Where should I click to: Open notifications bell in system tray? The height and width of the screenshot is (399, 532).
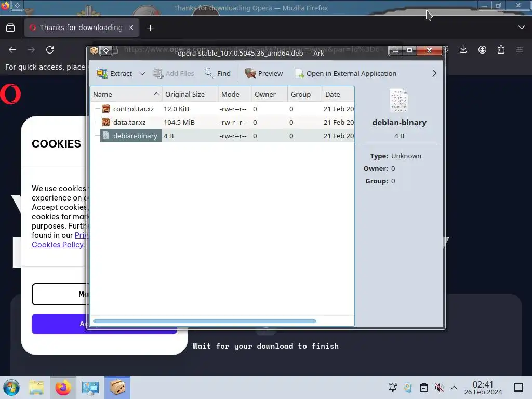point(393,388)
